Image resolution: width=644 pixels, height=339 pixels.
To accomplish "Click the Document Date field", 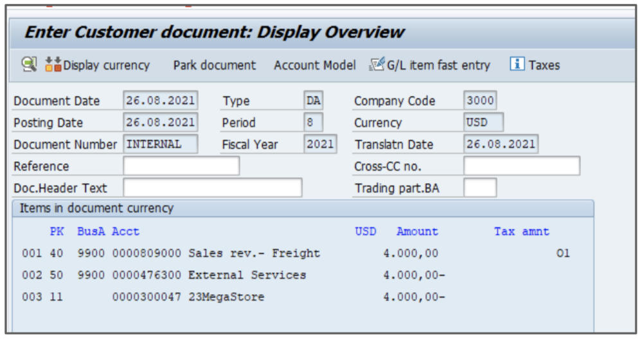I will [x=160, y=101].
